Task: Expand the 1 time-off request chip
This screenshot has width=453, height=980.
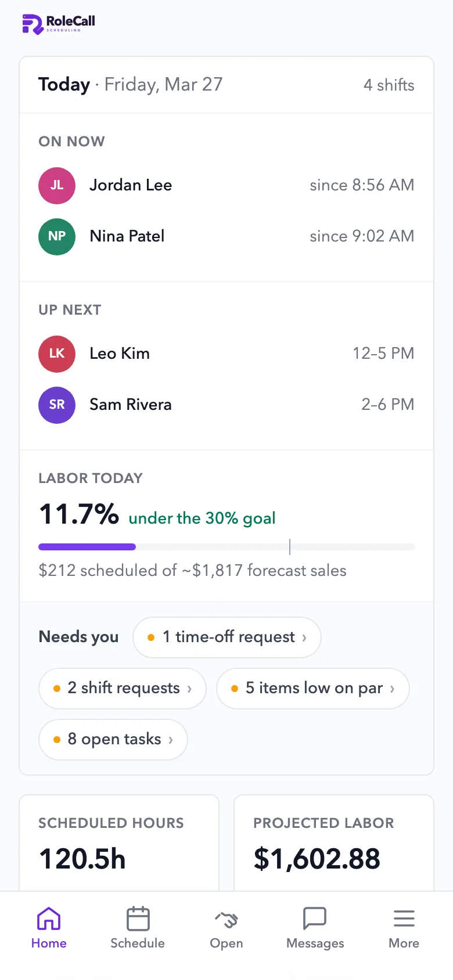Action: coord(227,637)
